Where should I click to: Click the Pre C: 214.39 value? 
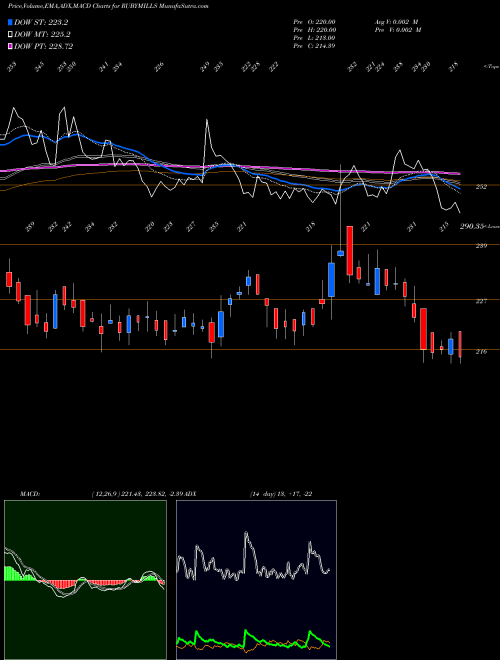(314, 46)
